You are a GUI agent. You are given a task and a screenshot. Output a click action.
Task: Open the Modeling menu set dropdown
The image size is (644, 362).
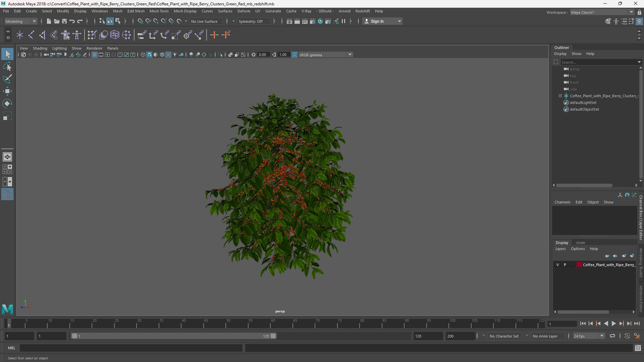(21, 21)
